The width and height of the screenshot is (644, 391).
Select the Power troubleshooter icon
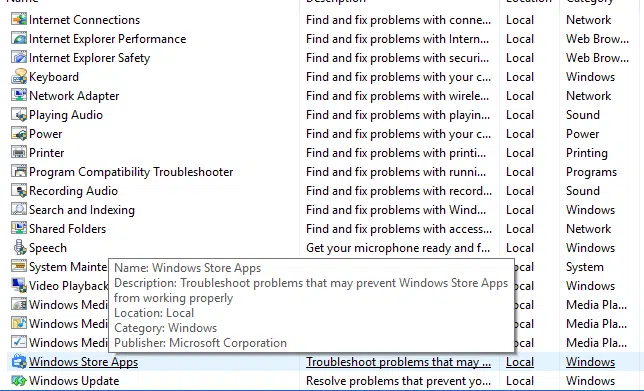pyautogui.click(x=19, y=133)
